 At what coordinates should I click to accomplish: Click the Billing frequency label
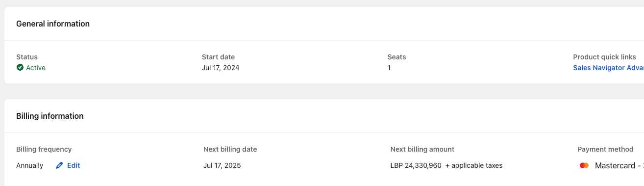point(44,149)
